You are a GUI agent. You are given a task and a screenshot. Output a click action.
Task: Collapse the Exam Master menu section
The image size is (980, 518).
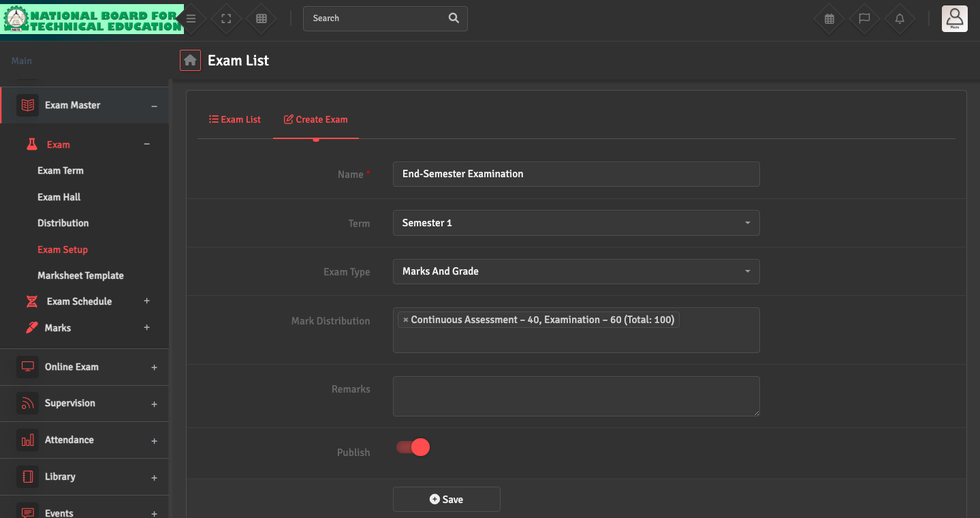(x=154, y=106)
